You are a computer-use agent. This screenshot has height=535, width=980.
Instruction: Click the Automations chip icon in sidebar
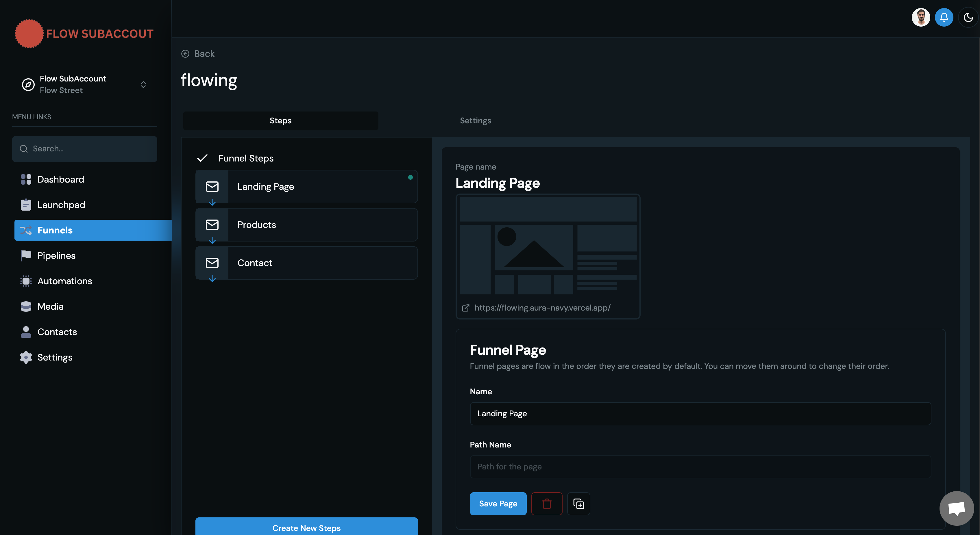click(26, 281)
